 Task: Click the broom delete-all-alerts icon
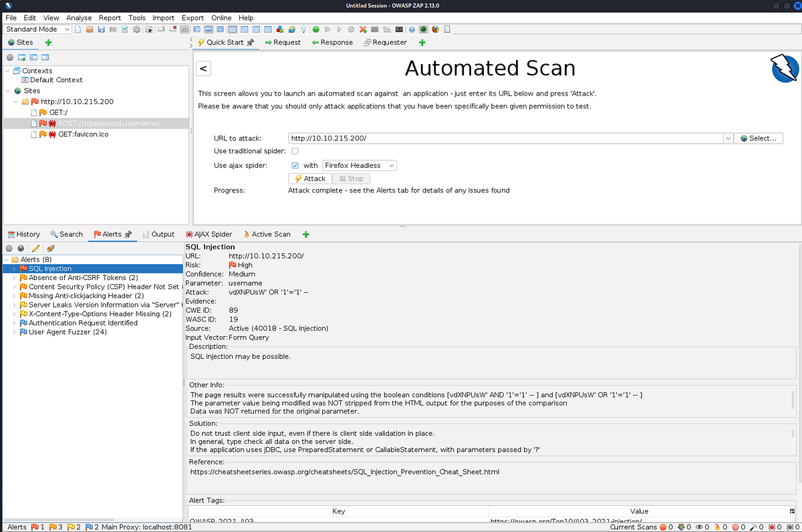coord(51,248)
